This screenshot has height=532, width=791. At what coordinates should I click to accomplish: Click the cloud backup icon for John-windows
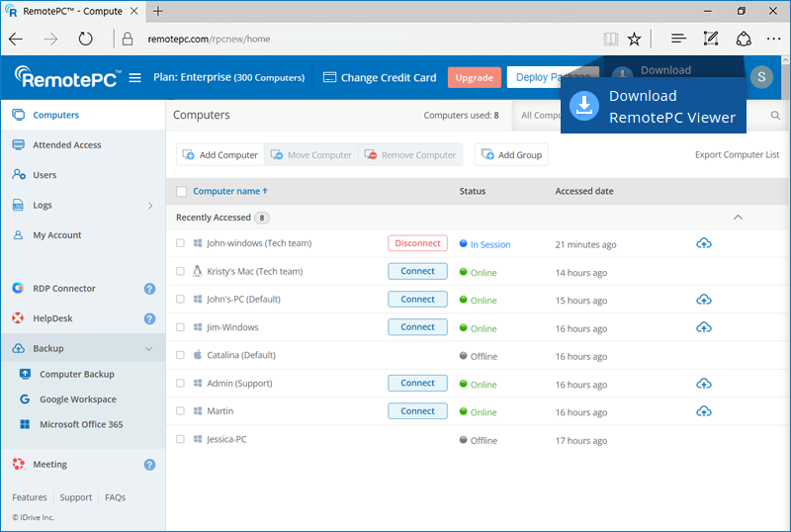pyautogui.click(x=704, y=243)
